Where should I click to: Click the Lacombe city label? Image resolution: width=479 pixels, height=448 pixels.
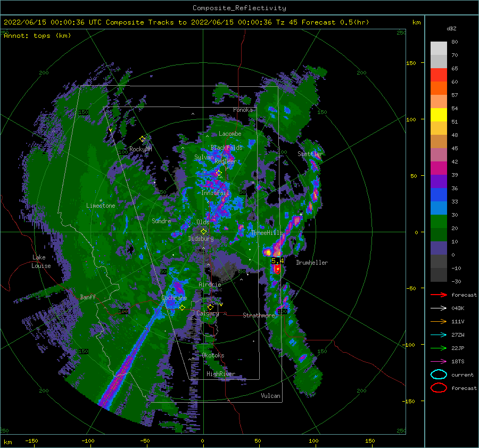(230, 134)
